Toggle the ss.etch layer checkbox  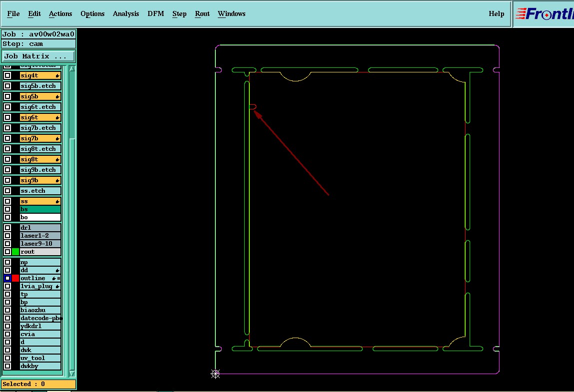click(7, 191)
